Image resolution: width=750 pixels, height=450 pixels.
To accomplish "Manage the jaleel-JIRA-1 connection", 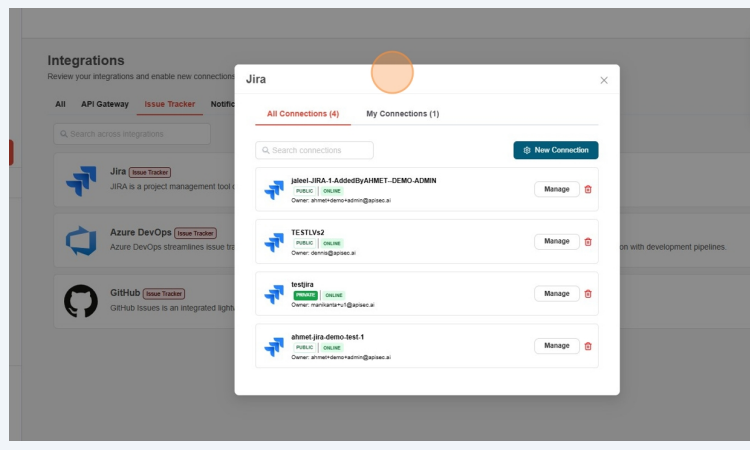I will 556,189.
